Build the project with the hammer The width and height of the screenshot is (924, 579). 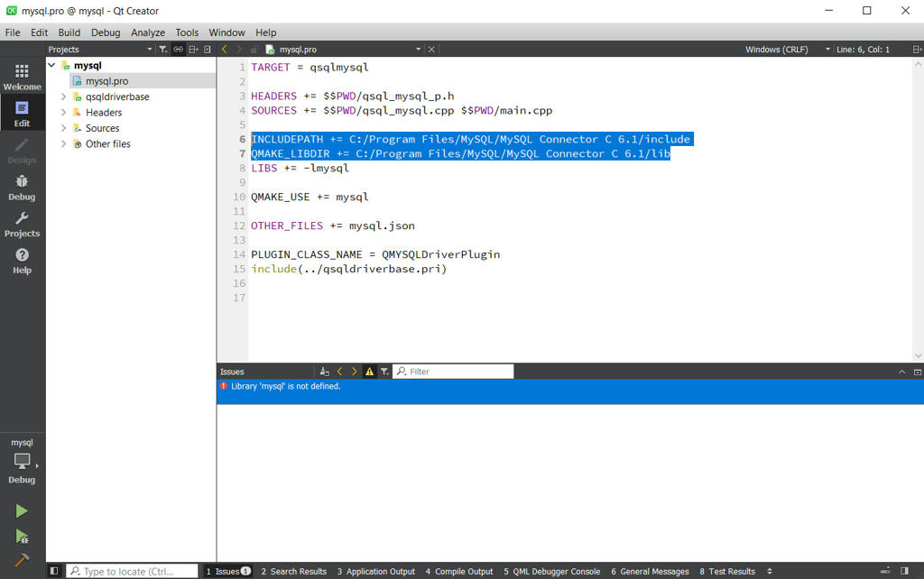(x=22, y=560)
